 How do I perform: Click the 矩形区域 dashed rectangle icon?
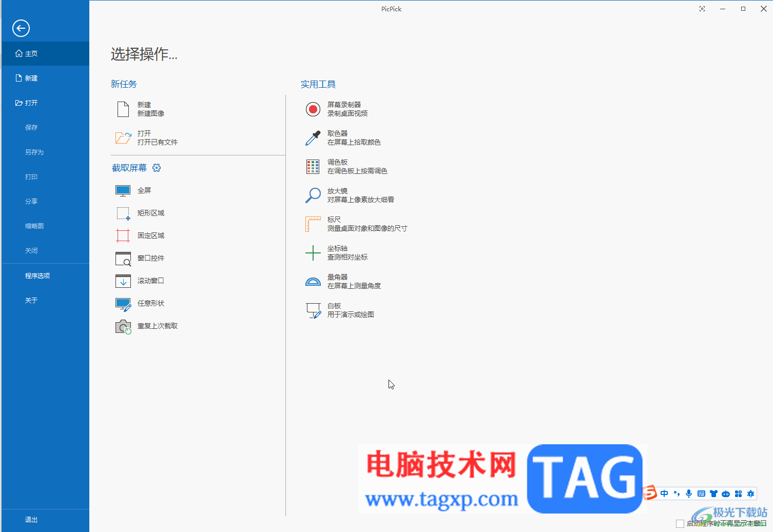click(x=123, y=213)
